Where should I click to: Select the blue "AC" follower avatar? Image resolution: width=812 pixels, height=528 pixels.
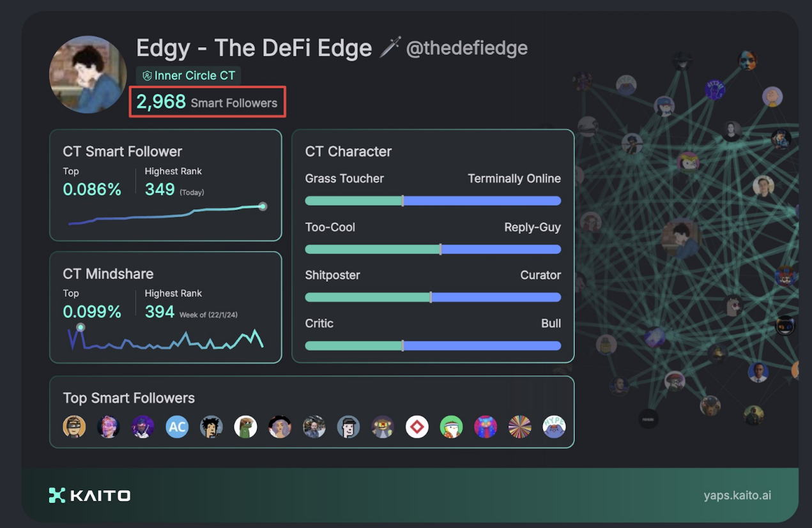click(177, 426)
